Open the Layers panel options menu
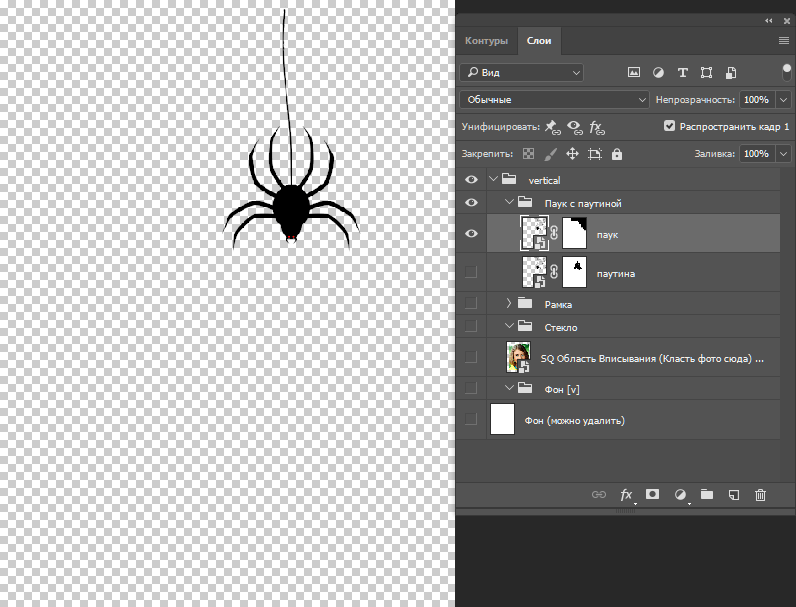 click(784, 41)
